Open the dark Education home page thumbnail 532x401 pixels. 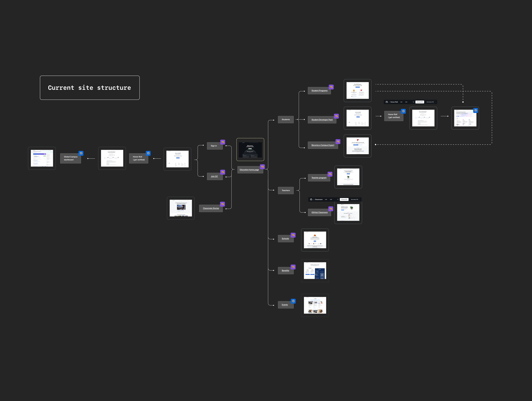click(x=250, y=150)
